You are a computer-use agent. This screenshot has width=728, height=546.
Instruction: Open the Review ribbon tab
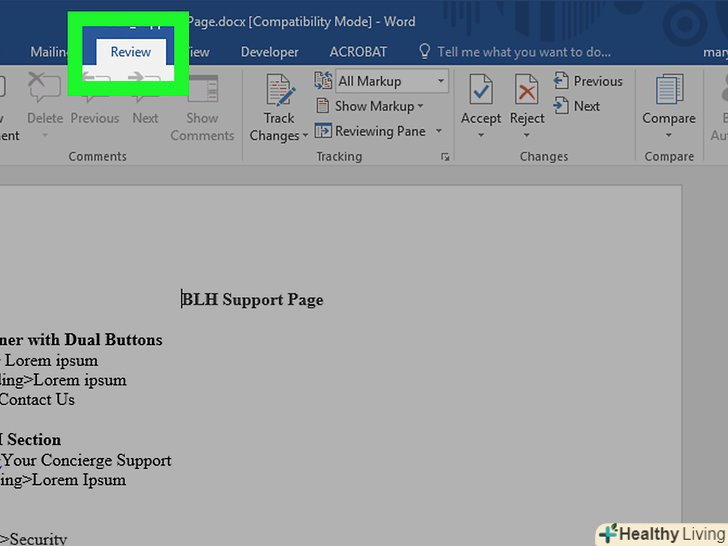pos(130,52)
